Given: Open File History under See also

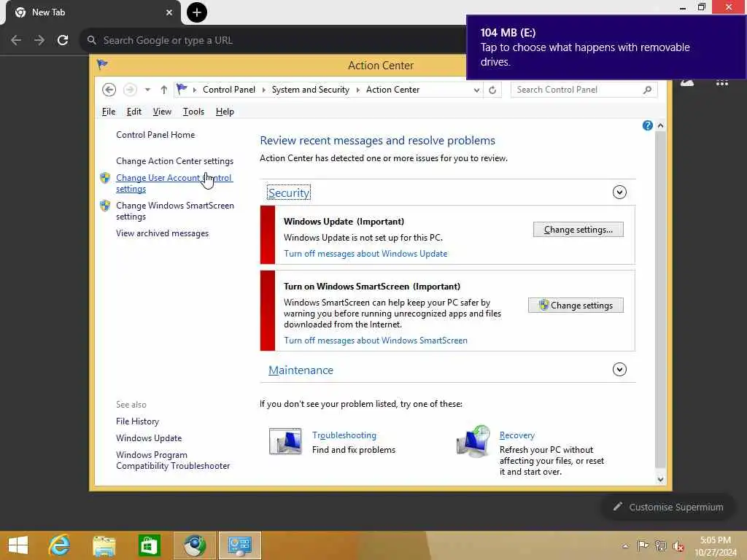Looking at the screenshot, I should pyautogui.click(x=137, y=421).
